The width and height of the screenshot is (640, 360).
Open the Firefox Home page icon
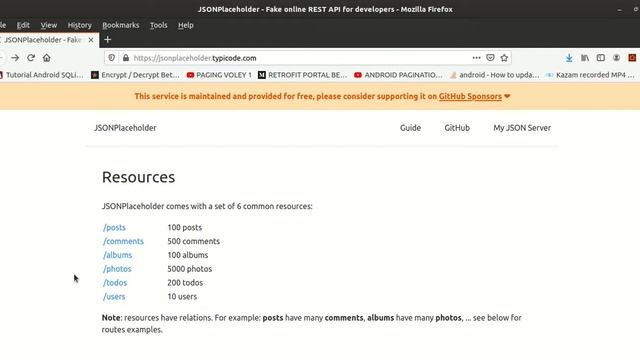(47, 58)
